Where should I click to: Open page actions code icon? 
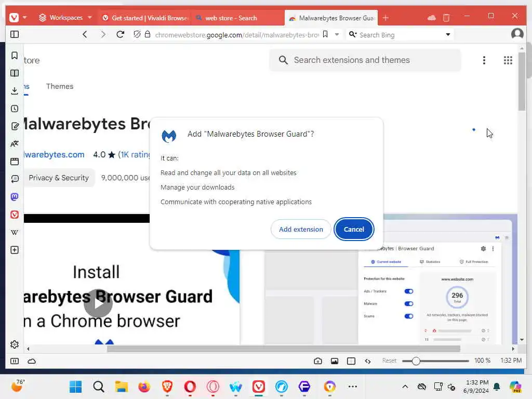tap(368, 361)
